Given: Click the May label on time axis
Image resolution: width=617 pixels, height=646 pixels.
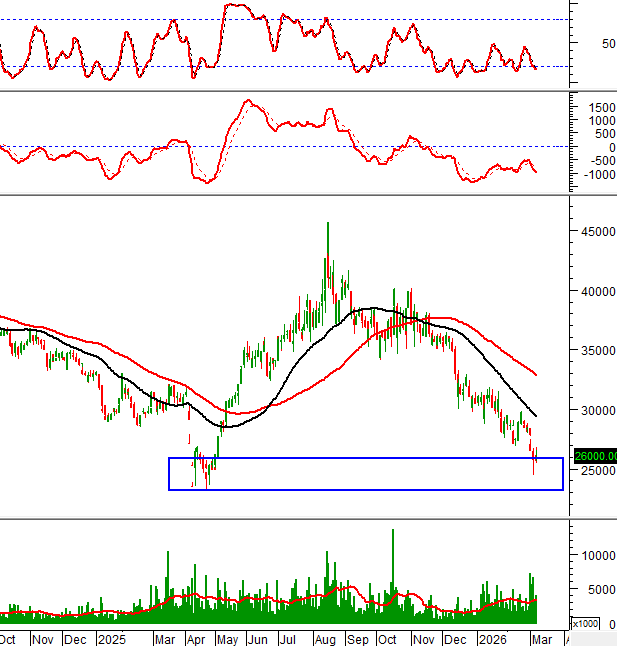Looking at the screenshot, I should [229, 638].
